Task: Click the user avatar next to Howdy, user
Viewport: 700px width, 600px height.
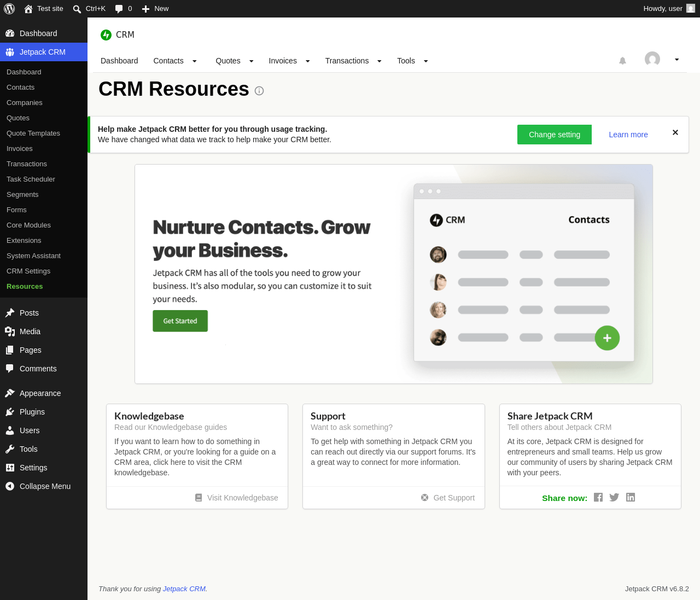Action: tap(691, 9)
